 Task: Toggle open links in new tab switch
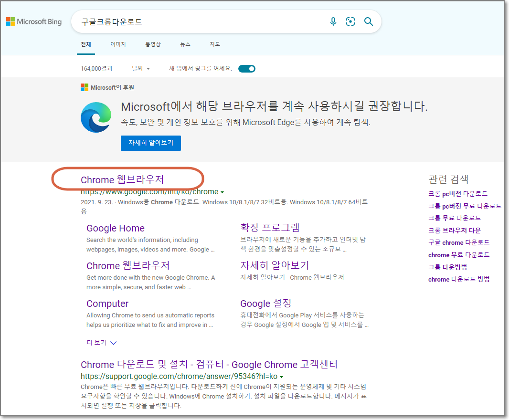point(247,68)
